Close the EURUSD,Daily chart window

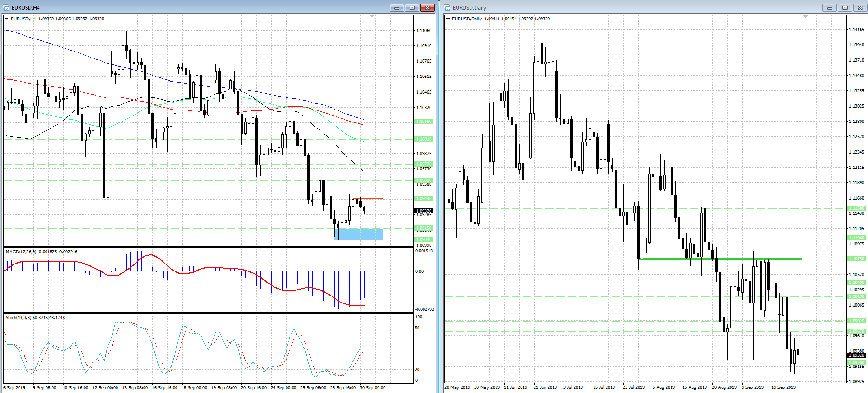coord(860,7)
